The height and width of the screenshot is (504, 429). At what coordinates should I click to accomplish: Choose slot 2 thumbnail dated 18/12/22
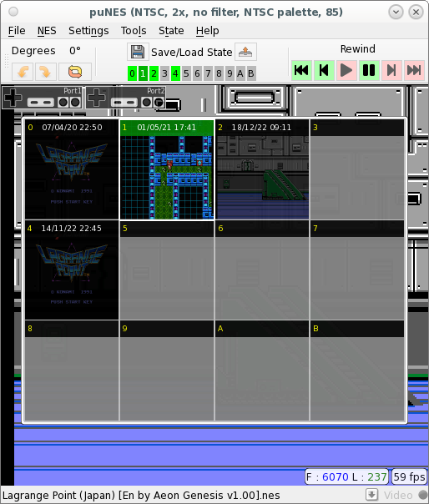tap(262, 169)
